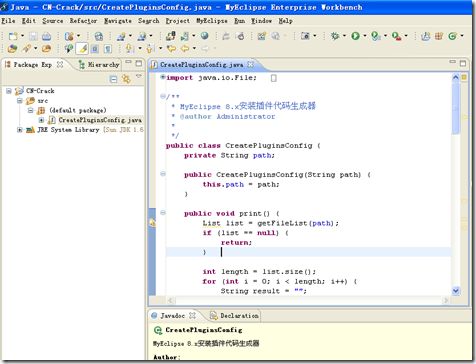The width and height of the screenshot is (476, 364).
Task: Close the Package Explorer view tab
Action: (60, 64)
